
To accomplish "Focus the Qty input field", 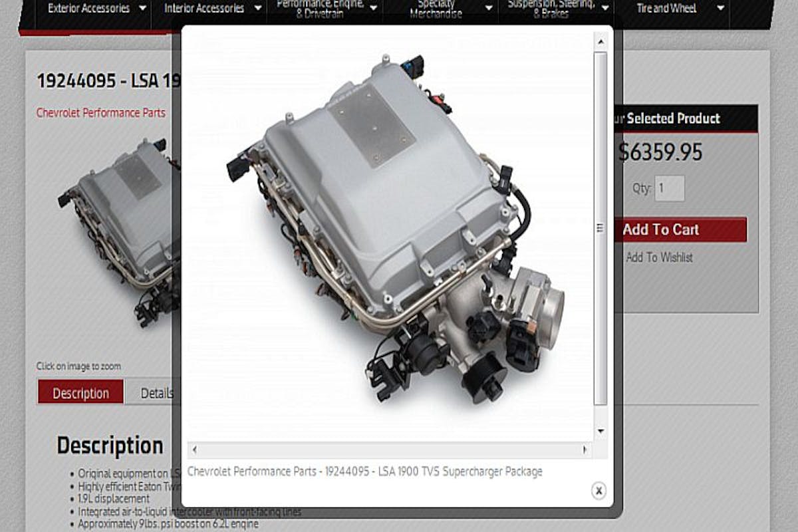I will click(x=669, y=188).
